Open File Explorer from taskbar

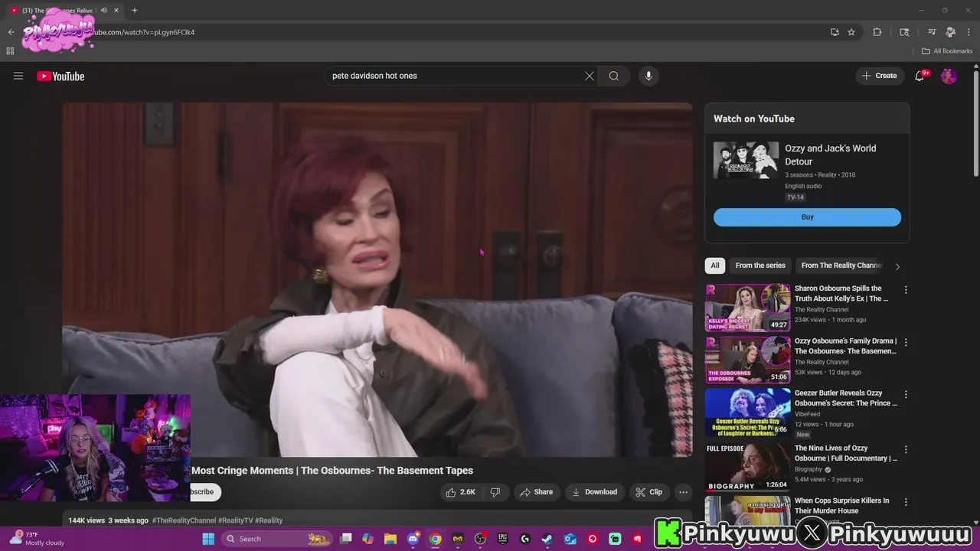pos(390,539)
